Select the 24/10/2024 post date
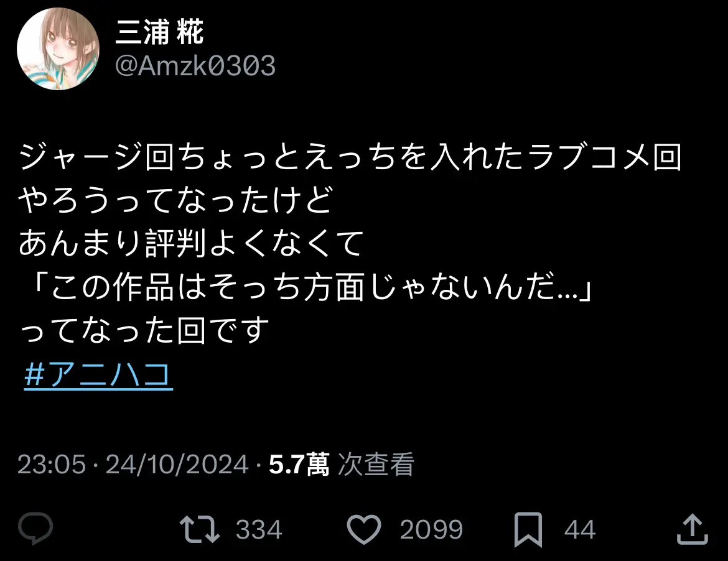728x561 pixels. (177, 464)
